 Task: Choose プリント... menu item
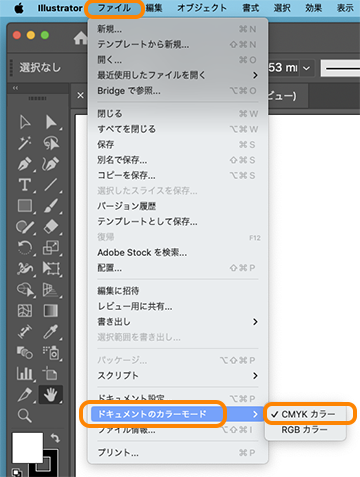(x=177, y=453)
